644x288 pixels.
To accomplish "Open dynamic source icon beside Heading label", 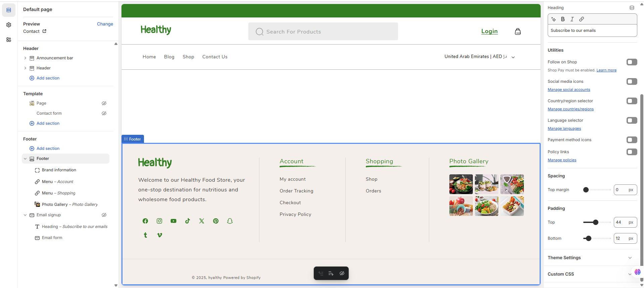I will coord(632,8).
